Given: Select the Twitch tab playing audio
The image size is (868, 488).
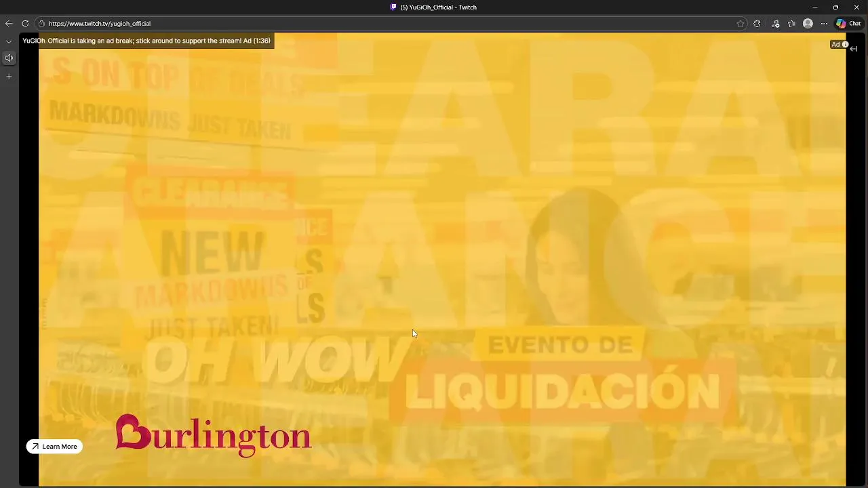Looking at the screenshot, I should pos(9,58).
